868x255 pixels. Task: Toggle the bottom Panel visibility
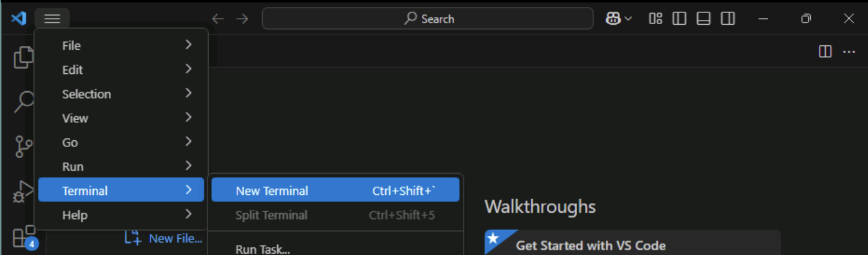703,19
